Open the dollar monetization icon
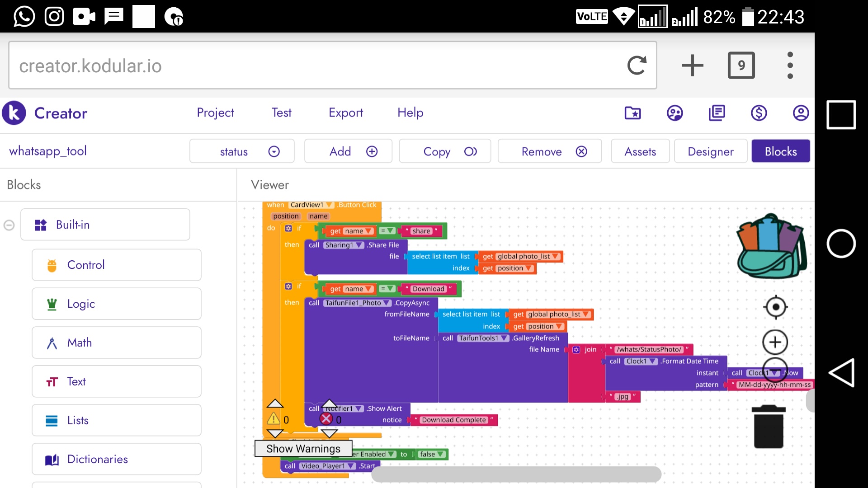The height and width of the screenshot is (488, 868). tap(759, 113)
